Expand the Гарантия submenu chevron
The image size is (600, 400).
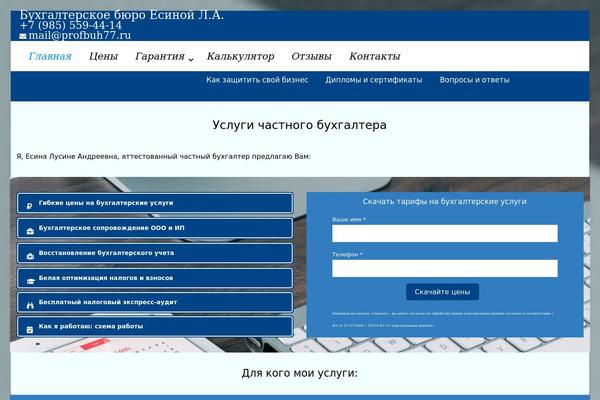[191, 59]
